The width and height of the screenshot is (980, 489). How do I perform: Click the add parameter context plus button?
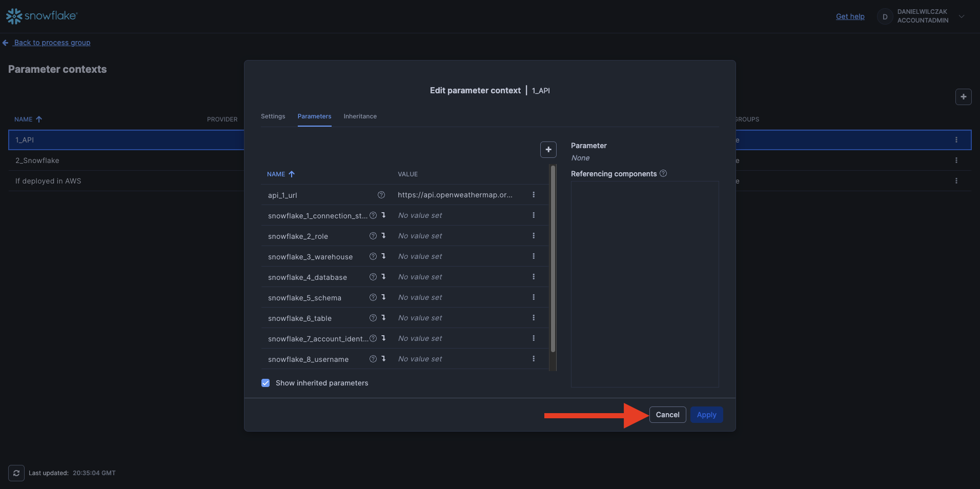[x=963, y=97]
